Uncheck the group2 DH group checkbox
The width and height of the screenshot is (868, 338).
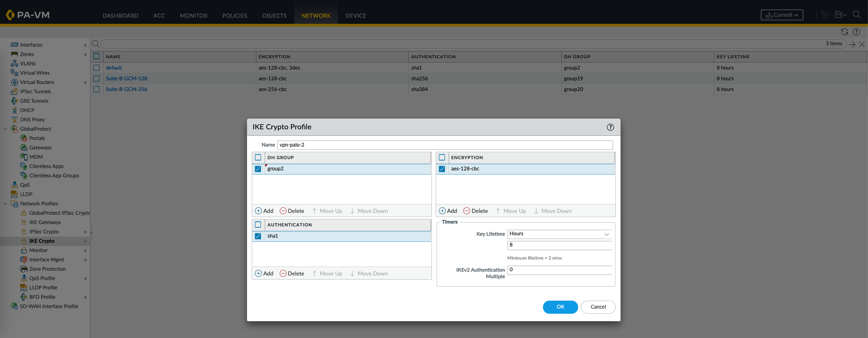click(x=258, y=169)
